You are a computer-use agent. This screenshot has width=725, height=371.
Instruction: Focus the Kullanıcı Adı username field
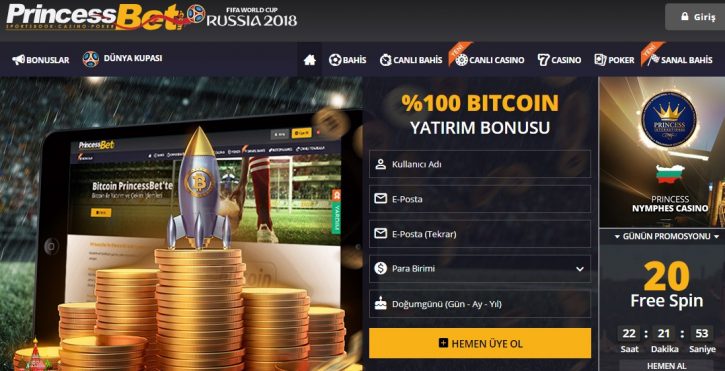(480, 164)
